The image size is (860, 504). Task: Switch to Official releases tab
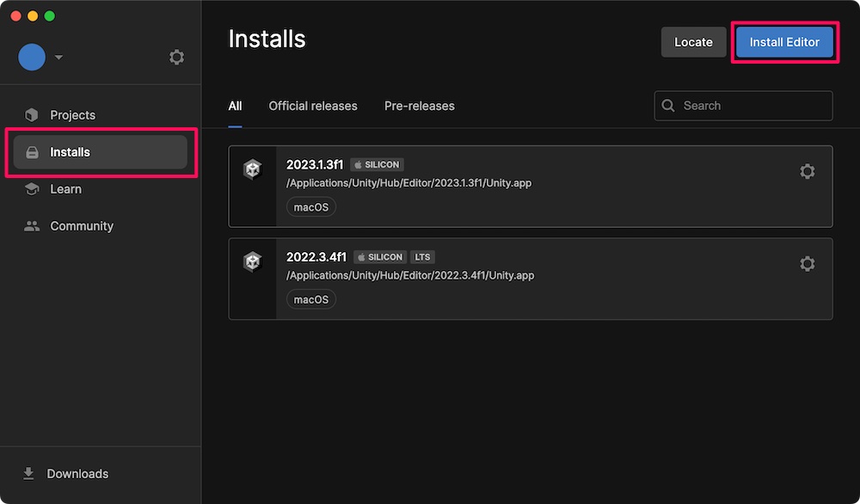(x=313, y=107)
